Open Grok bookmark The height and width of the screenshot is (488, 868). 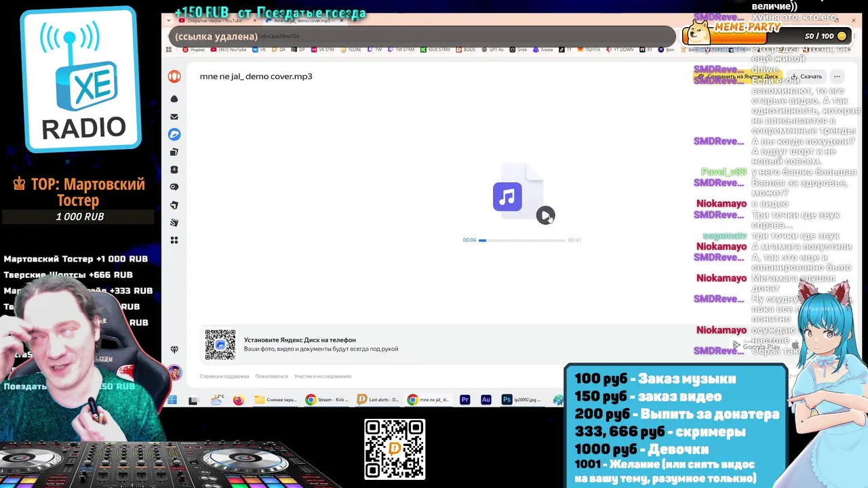tap(518, 49)
